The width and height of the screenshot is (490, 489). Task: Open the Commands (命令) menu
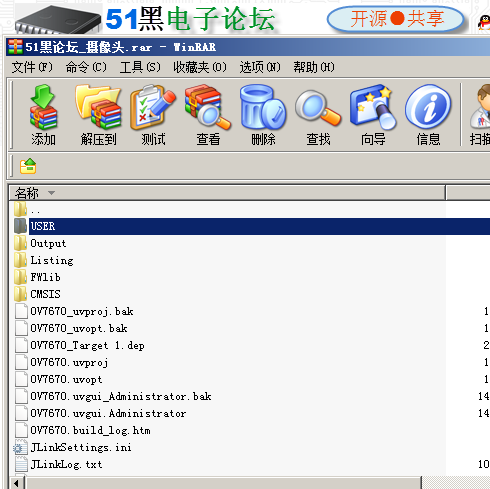(86, 67)
